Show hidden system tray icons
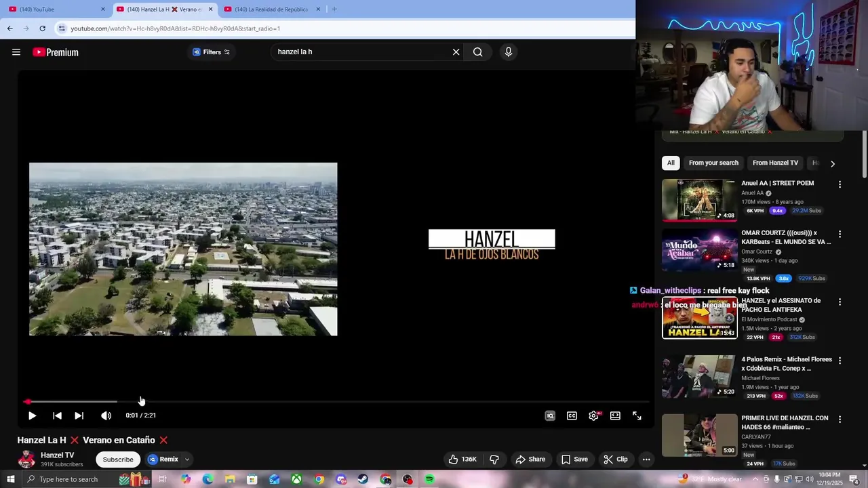Screen dimensions: 868x488 (x=755, y=479)
